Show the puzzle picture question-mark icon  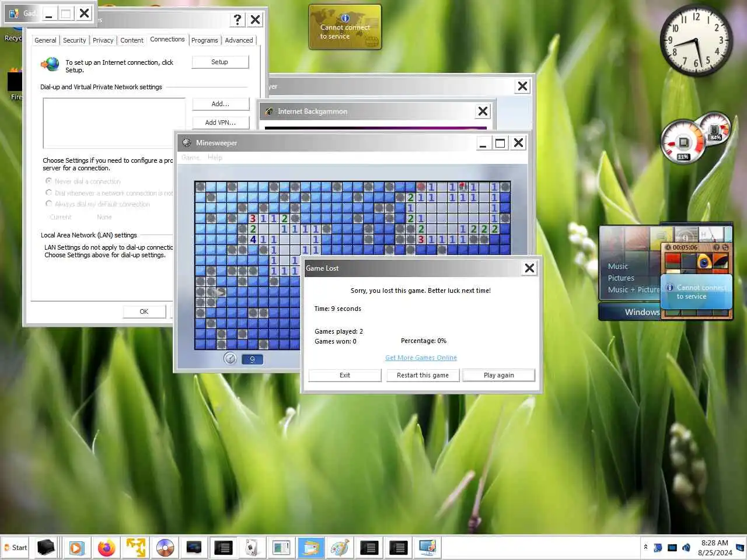click(x=716, y=247)
